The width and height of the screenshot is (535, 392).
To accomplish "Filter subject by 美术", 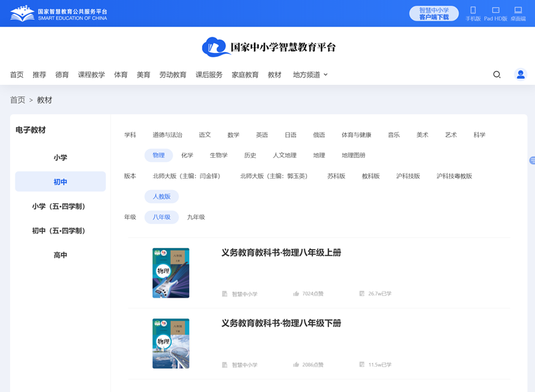I will (423, 135).
